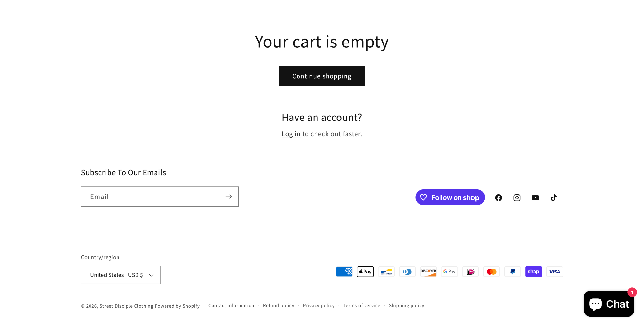Open the Refund policy link

click(279, 306)
